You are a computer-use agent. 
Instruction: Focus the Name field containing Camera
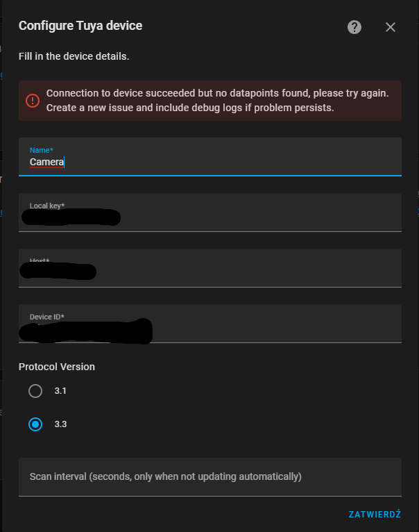click(x=209, y=157)
